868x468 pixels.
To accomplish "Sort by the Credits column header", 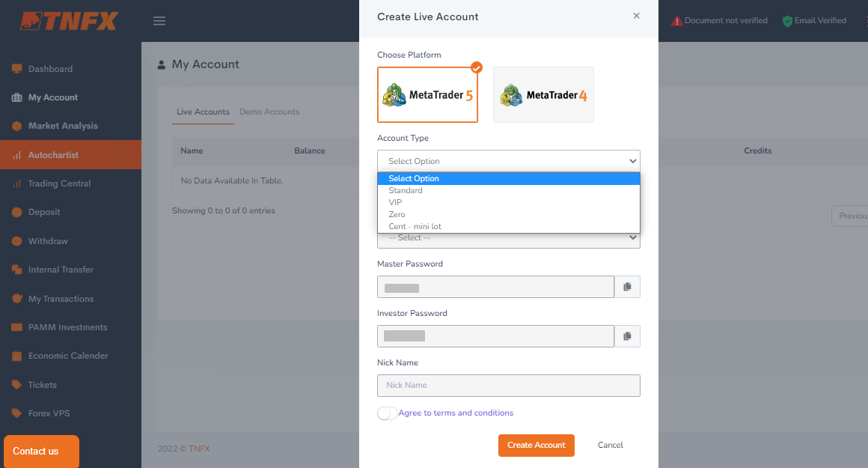I will tap(757, 151).
